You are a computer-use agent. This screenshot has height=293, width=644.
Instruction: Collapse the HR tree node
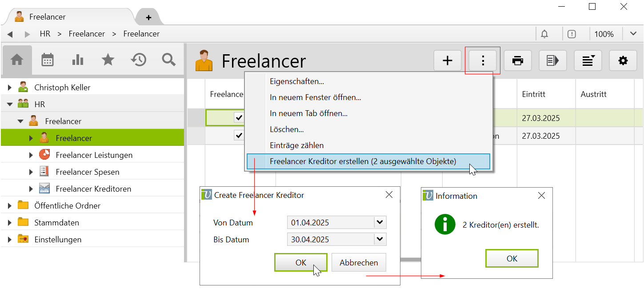10,104
